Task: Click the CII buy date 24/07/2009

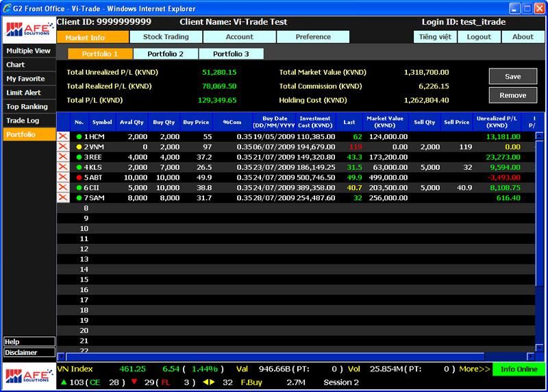Action: tap(274, 187)
